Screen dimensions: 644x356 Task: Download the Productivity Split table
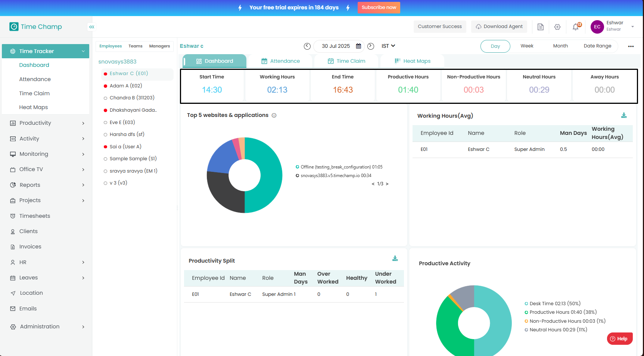tap(395, 259)
